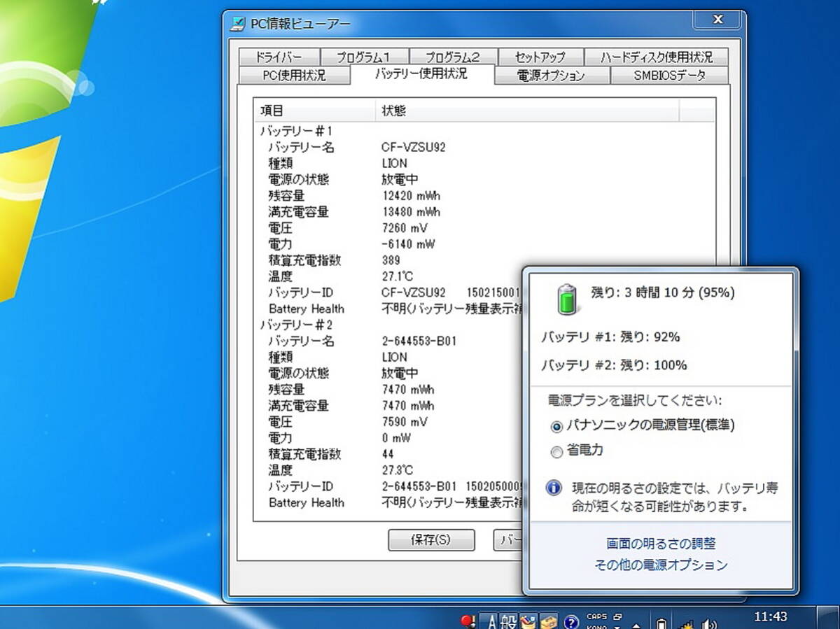Switch to the PC使用状況 tab

(x=294, y=76)
